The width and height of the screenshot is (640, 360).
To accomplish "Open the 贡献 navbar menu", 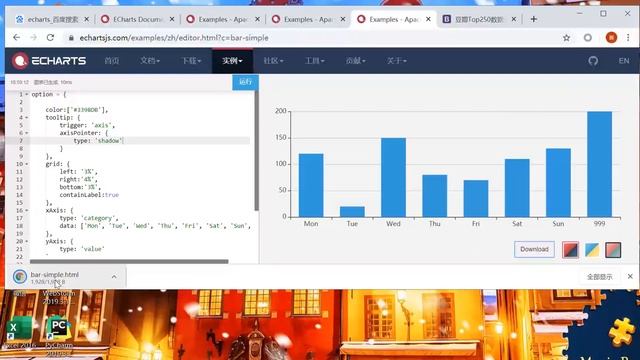I will pos(356,61).
